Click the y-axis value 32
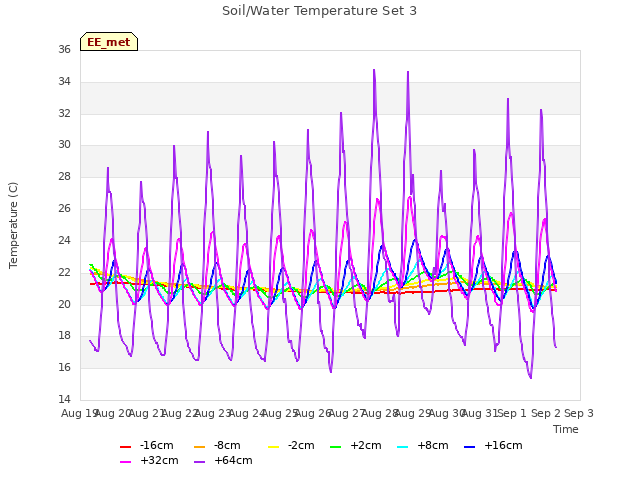640x480 pixels. (x=64, y=113)
